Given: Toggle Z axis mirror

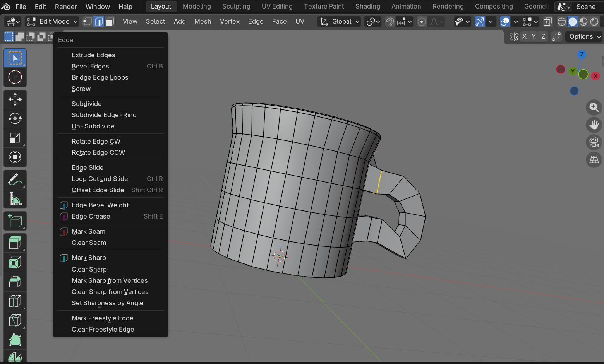Looking at the screenshot, I should coord(543,36).
